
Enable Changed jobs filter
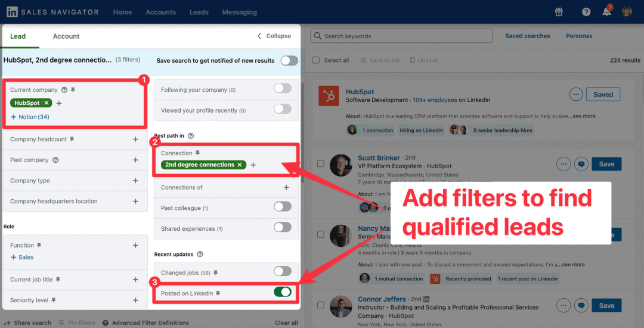pos(283,271)
